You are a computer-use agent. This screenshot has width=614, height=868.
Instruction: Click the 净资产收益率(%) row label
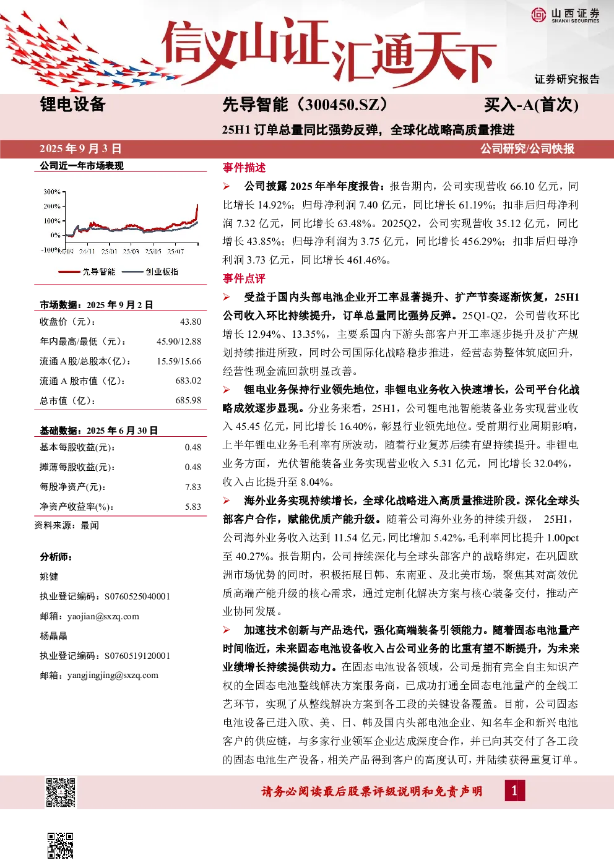[76, 507]
